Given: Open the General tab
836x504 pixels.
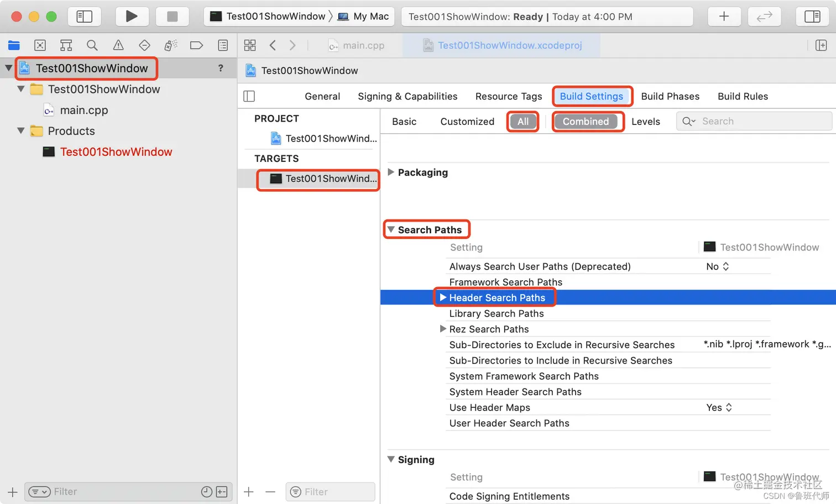Looking at the screenshot, I should point(322,96).
